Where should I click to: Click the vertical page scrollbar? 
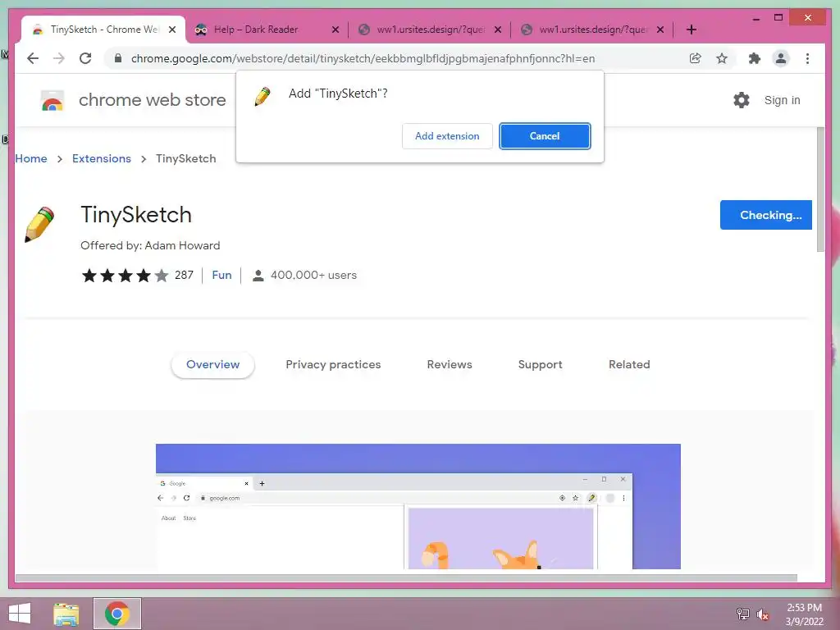click(820, 189)
